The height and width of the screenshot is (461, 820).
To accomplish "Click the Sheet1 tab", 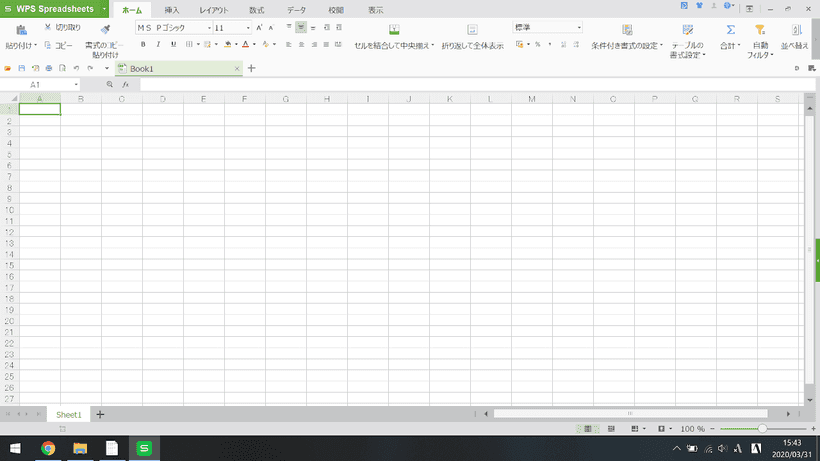I will [x=69, y=414].
